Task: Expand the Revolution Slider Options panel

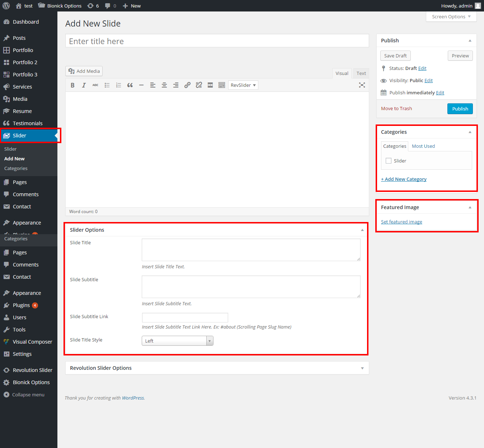Action: [362, 368]
